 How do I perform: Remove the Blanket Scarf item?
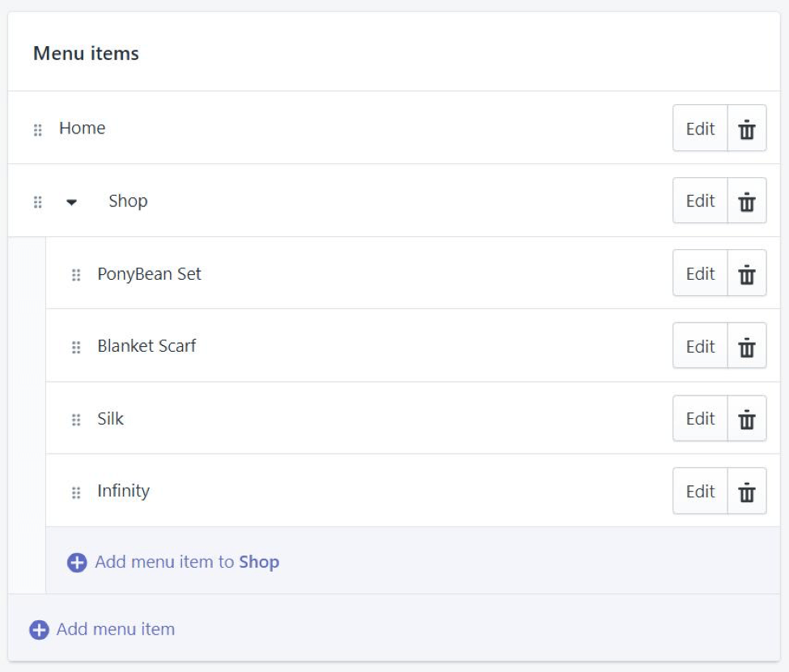pyautogui.click(x=747, y=346)
